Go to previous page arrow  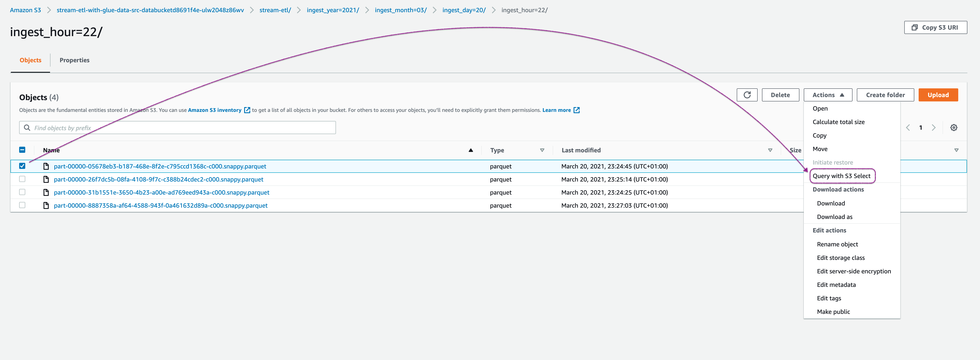[x=908, y=128]
